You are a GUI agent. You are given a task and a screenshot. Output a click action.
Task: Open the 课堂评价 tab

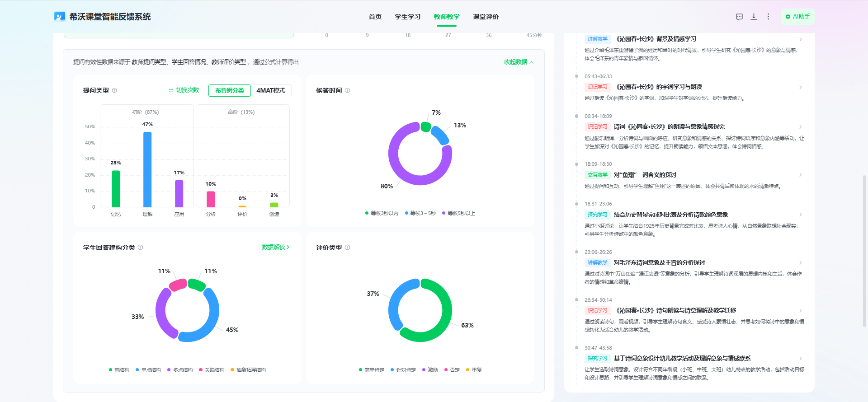pos(486,17)
